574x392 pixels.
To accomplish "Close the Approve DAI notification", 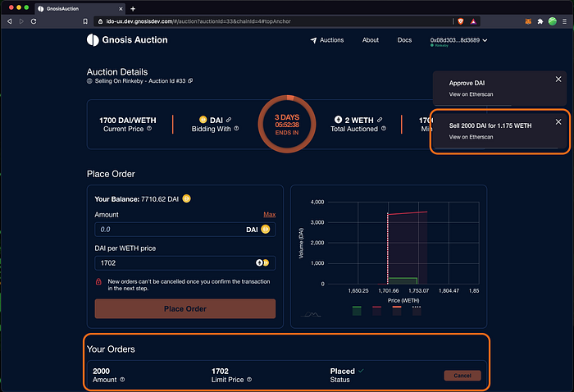I will tap(558, 79).
